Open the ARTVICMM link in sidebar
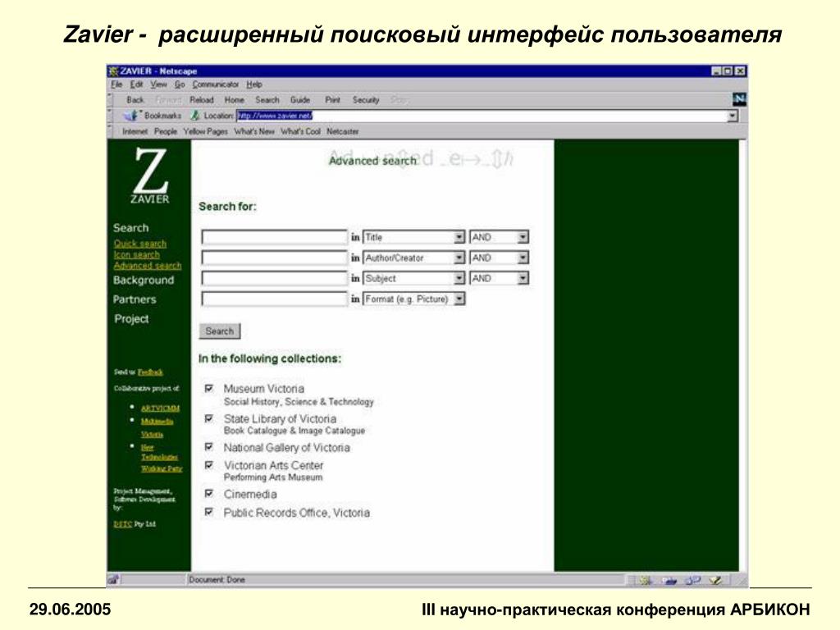840x630 pixels. click(160, 409)
